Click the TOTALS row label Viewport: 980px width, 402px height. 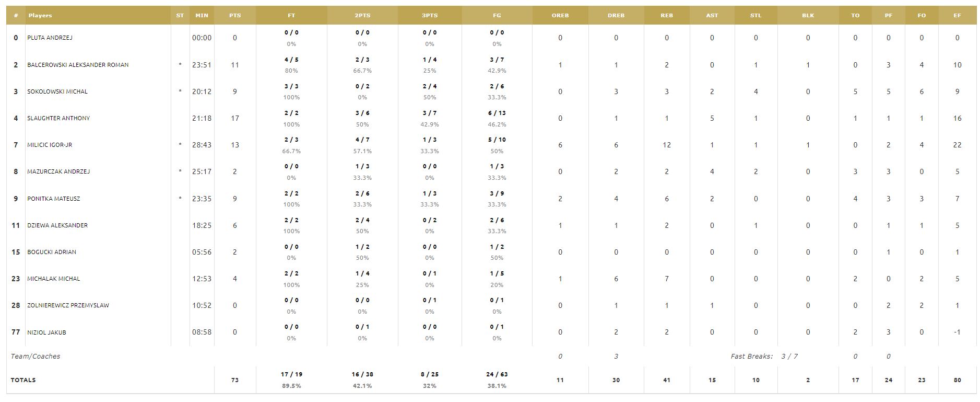(23, 380)
